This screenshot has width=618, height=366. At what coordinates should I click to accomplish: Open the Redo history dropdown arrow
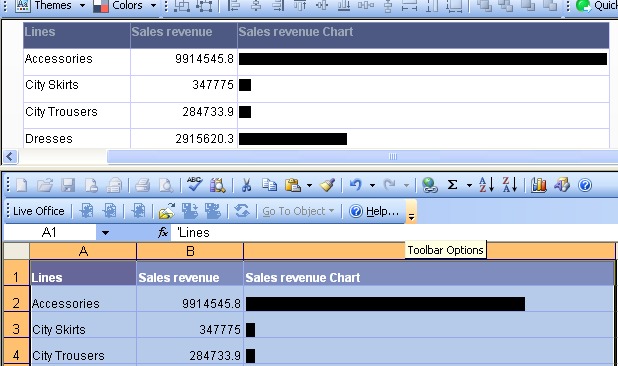pos(406,185)
